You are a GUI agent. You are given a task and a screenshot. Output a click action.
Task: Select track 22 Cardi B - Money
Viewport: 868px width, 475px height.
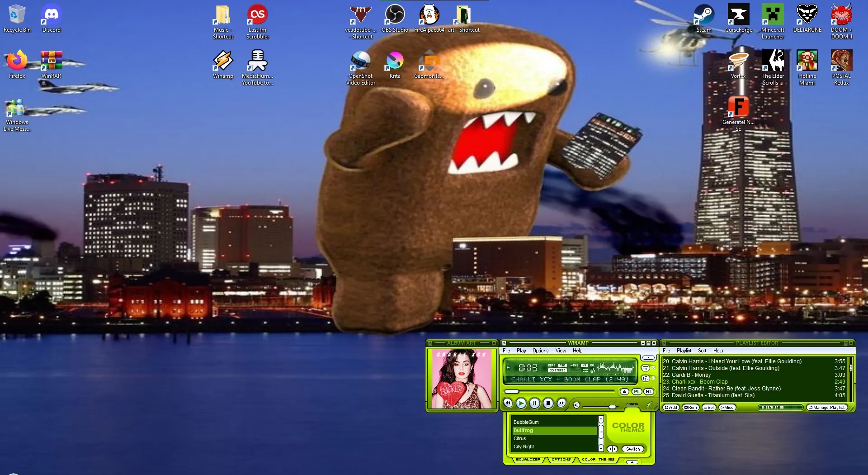pos(754,375)
